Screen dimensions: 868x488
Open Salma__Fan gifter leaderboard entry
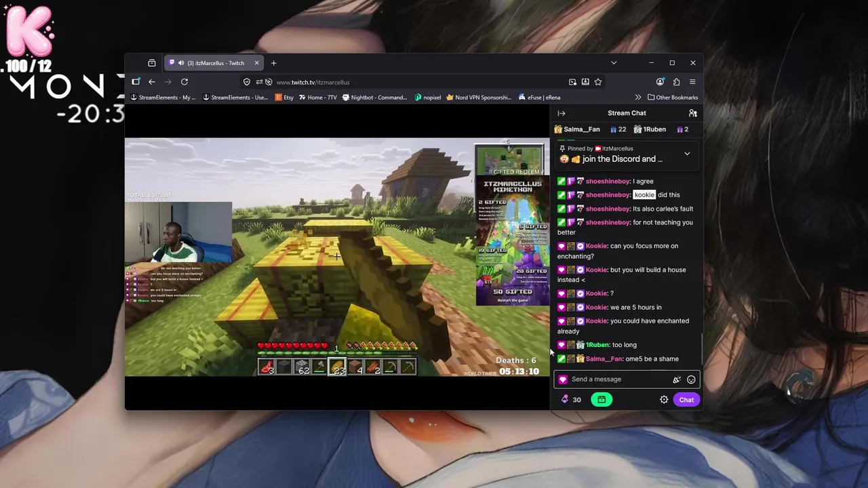pos(590,129)
